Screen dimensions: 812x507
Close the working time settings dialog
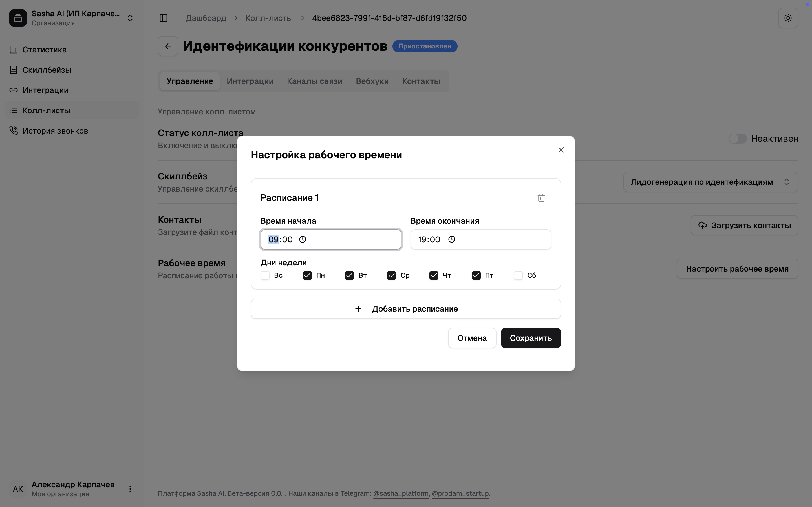pos(561,150)
